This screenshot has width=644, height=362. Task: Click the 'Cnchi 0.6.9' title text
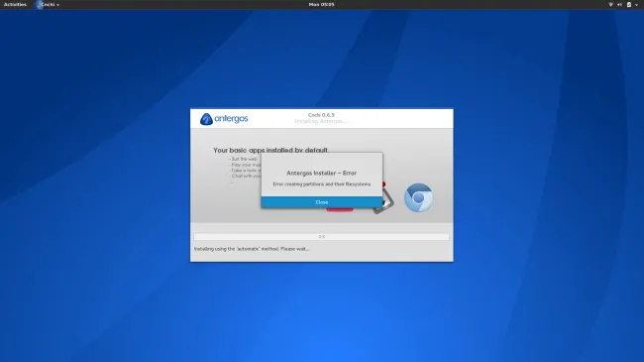click(321, 115)
